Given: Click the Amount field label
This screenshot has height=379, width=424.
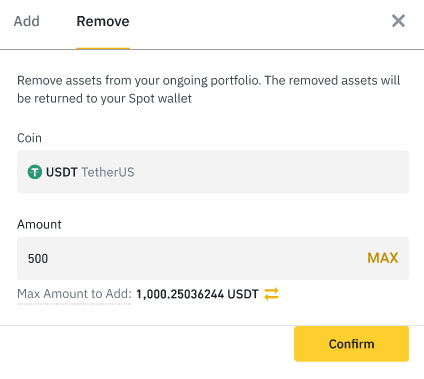Looking at the screenshot, I should [x=39, y=224].
